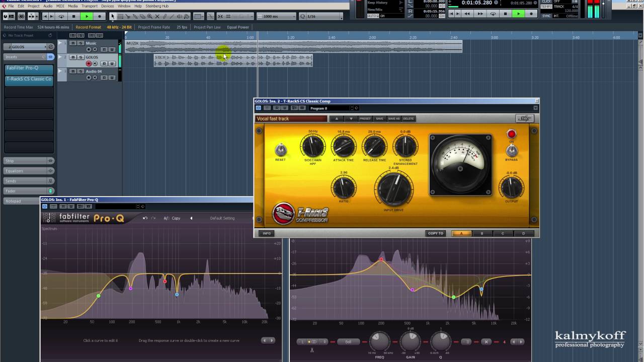Toggle Read automation on Audio 04 track
The height and width of the screenshot is (362, 644).
coord(104,77)
